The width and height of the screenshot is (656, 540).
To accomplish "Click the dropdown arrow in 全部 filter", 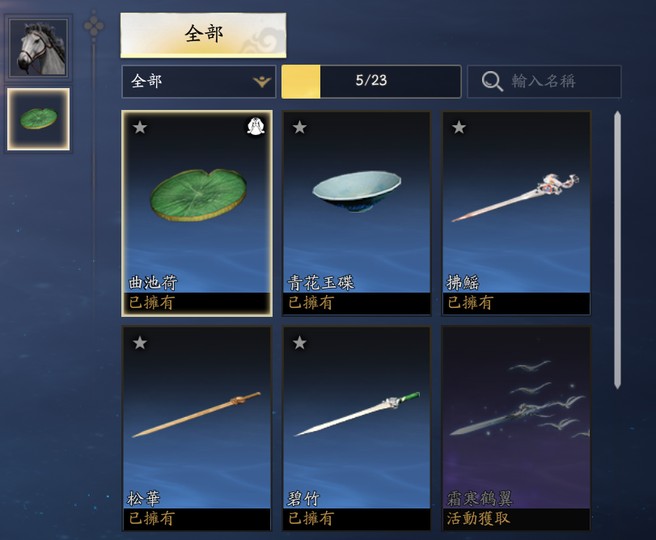I will [x=262, y=82].
